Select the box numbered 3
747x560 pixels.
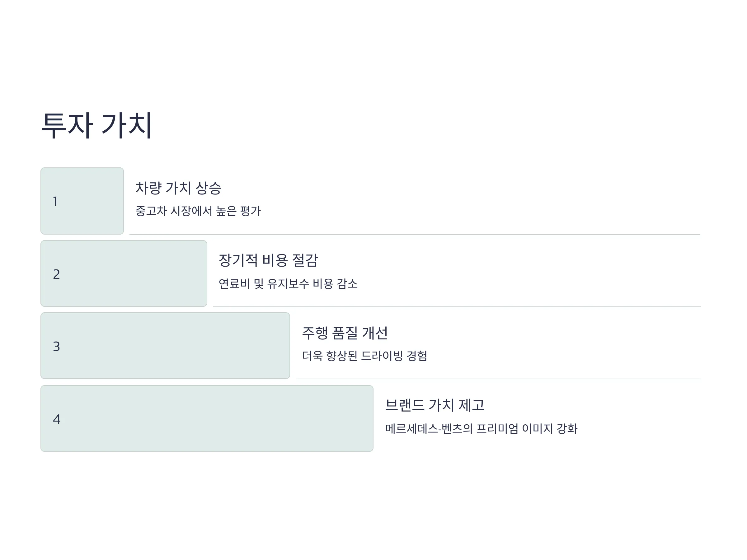(165, 346)
